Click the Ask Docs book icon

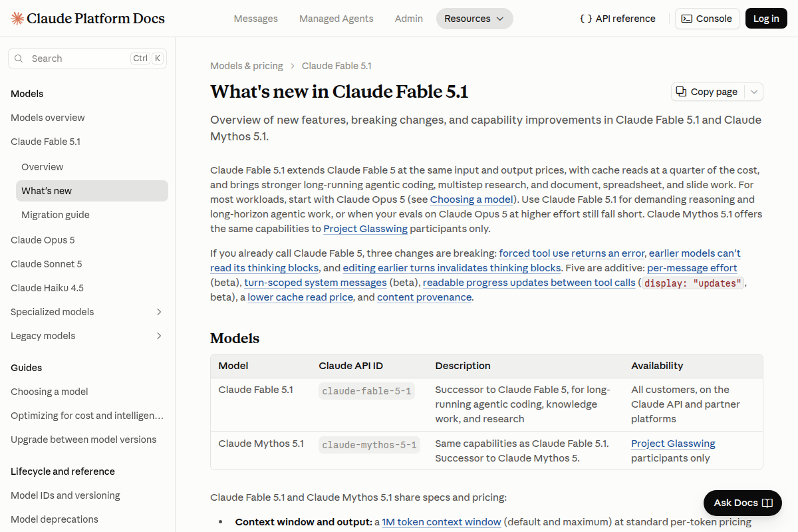pos(767,503)
